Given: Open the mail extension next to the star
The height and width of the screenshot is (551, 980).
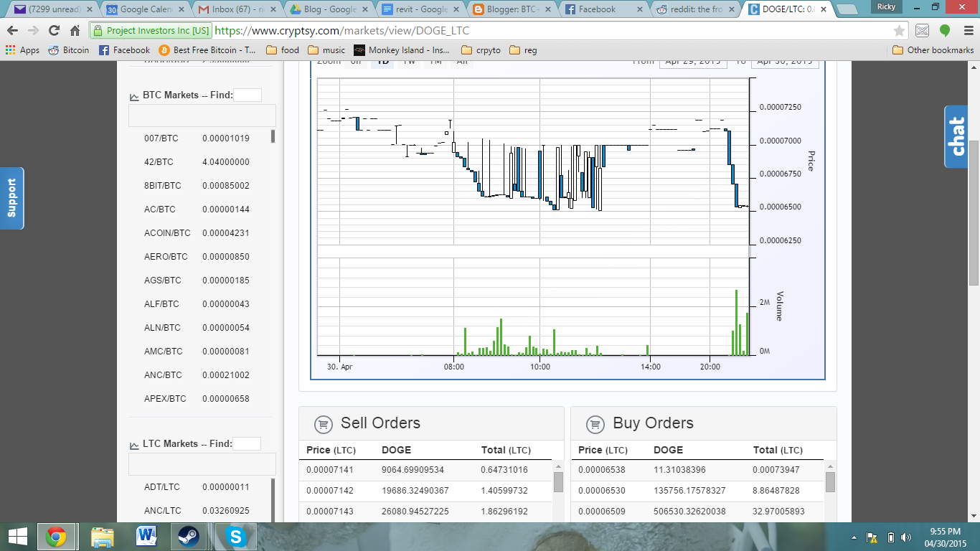Looking at the screenshot, I should point(923,31).
